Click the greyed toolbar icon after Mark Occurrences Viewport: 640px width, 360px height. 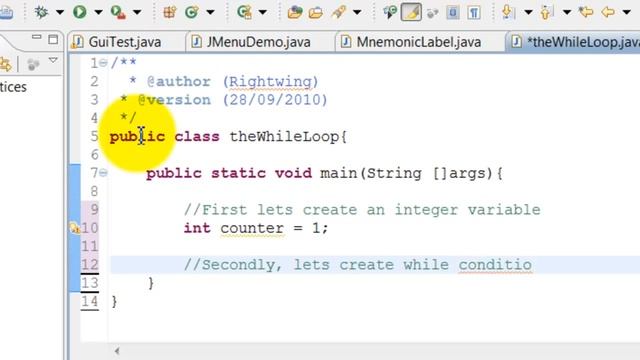tap(432, 13)
